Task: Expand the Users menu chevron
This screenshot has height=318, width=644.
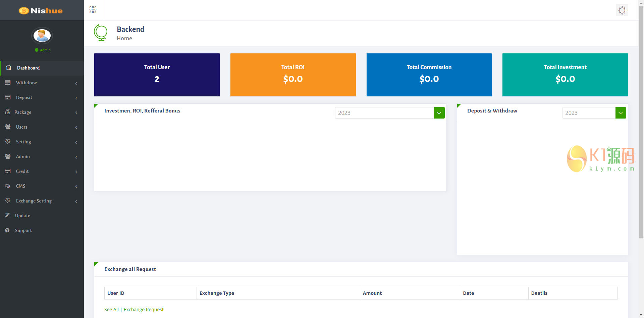Action: pyautogui.click(x=76, y=127)
